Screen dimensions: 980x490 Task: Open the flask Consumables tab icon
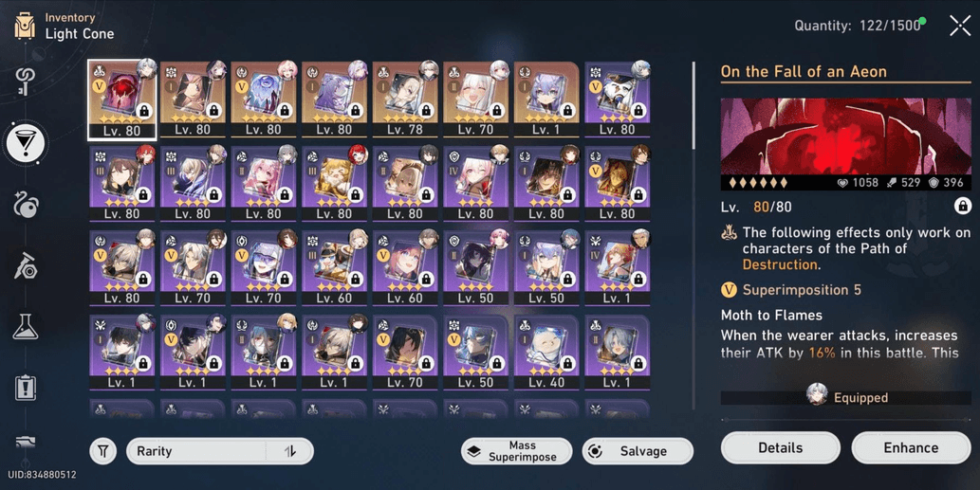tap(26, 326)
